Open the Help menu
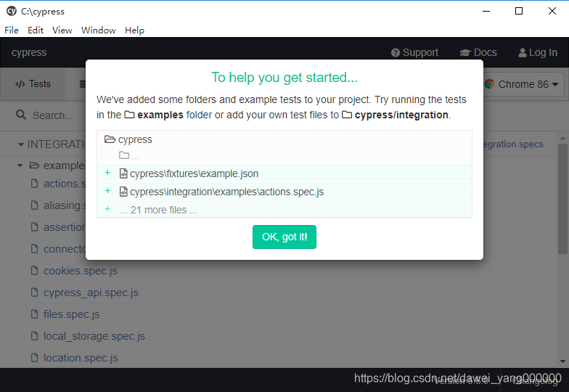 [x=134, y=30]
